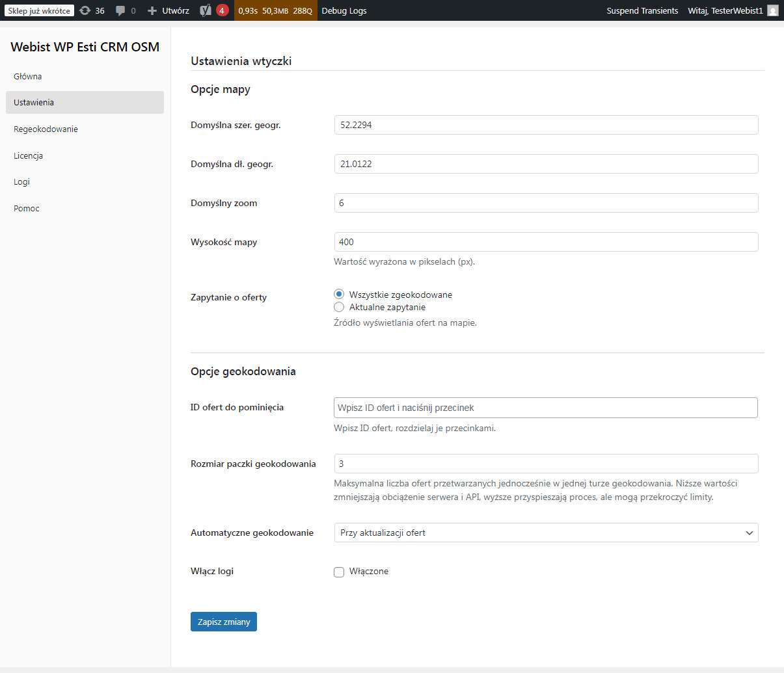This screenshot has height=673, width=784.
Task: Click the red notification badge showing 4
Action: pos(222,10)
